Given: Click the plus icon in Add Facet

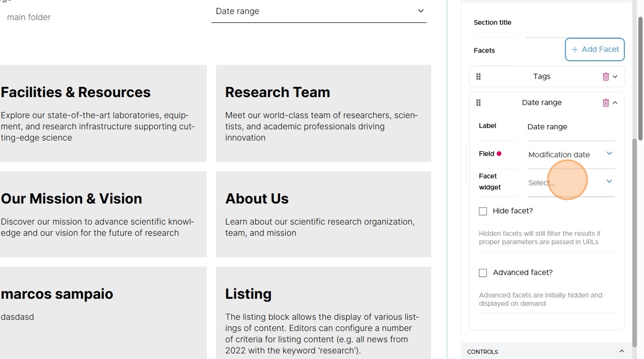Looking at the screenshot, I should [574, 49].
